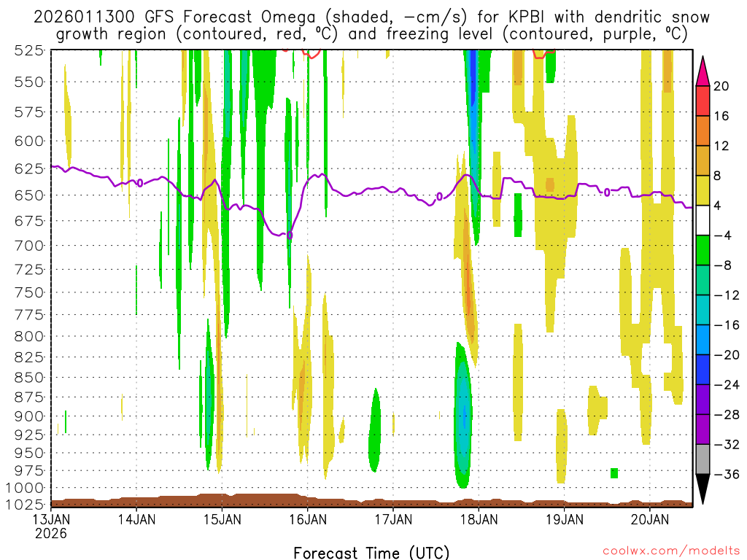Click the 15JAN time axis label
The width and height of the screenshot is (747, 560).
click(222, 519)
